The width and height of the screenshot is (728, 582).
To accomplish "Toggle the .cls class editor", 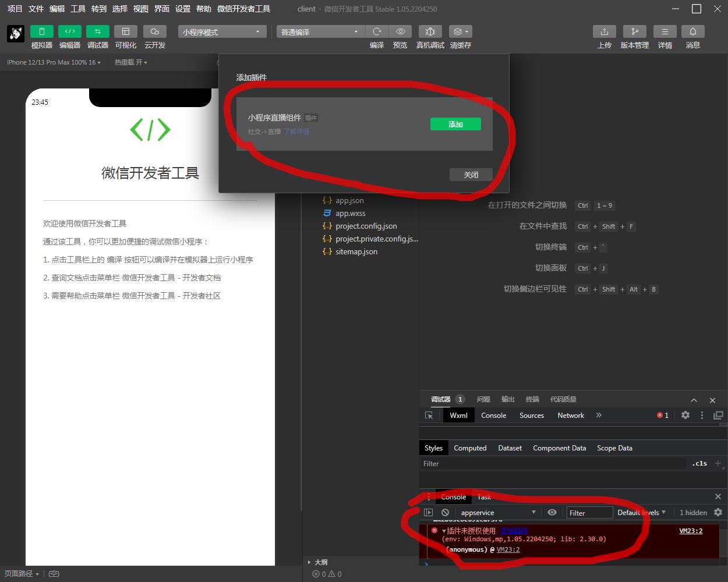I will coord(699,463).
